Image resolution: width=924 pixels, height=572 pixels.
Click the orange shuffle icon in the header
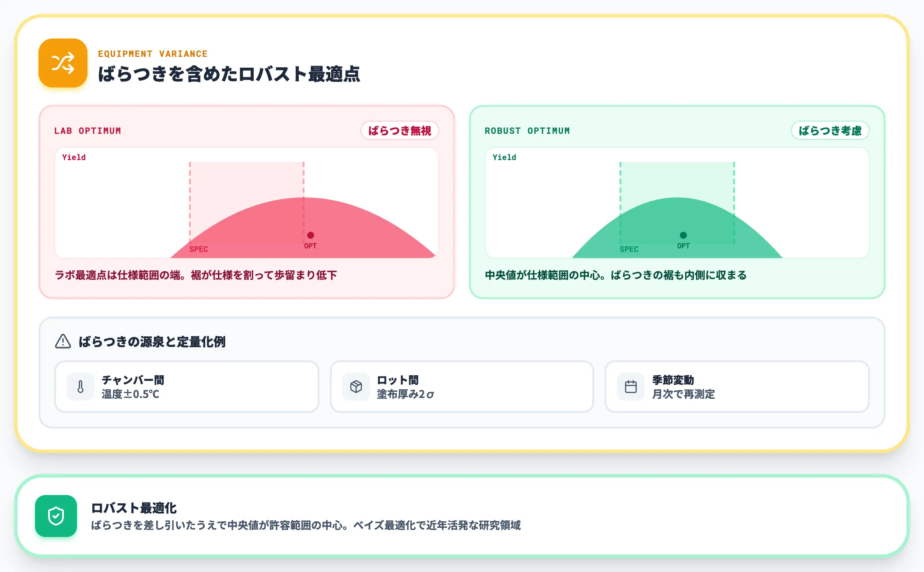(x=63, y=63)
